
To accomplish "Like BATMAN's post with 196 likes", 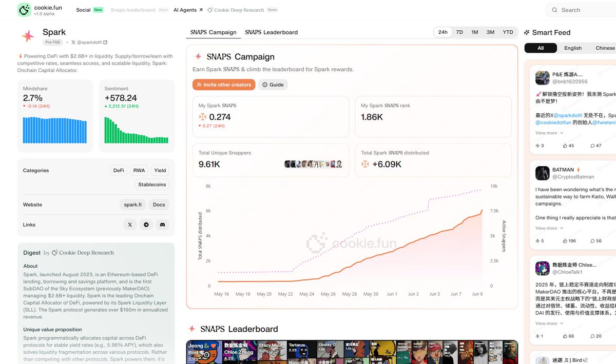I will coord(566,241).
